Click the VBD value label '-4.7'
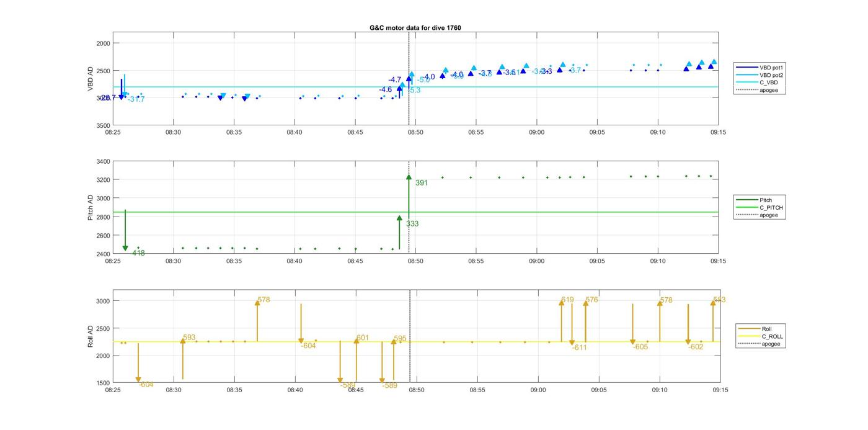Screen dimensions: 868x430 [x=395, y=80]
